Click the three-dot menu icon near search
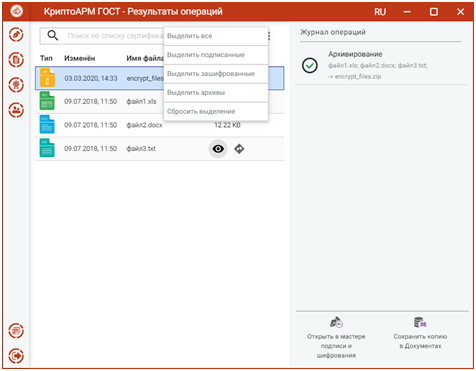The height and width of the screenshot is (371, 476). (x=269, y=36)
